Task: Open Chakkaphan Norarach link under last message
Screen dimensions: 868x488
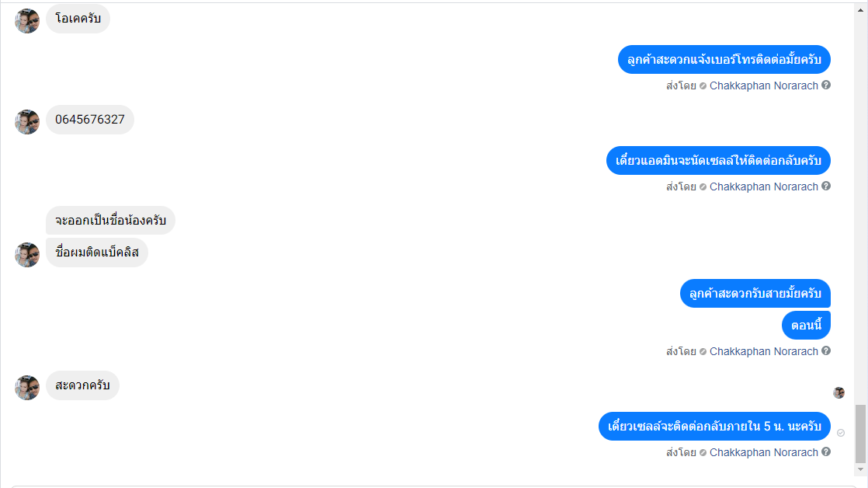Action: pos(763,452)
